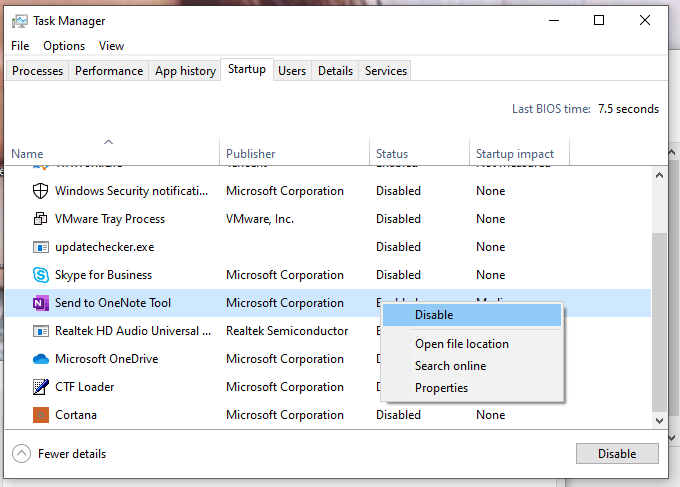Click Disabled status of Cortana row
The width and height of the screenshot is (680, 487).
tap(398, 415)
